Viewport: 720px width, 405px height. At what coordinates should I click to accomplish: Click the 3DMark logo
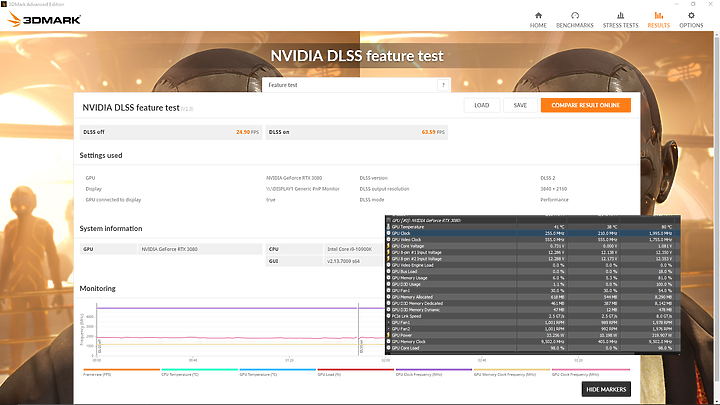tap(45, 19)
